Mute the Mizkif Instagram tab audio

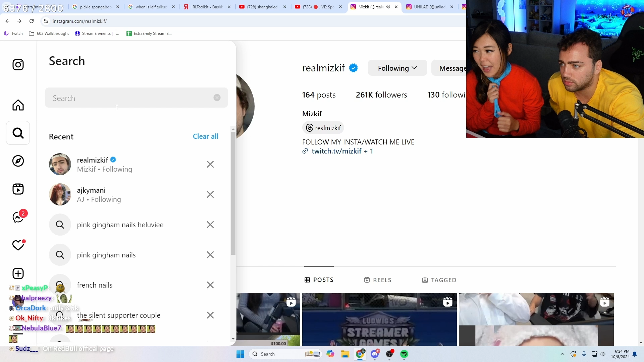388,7
